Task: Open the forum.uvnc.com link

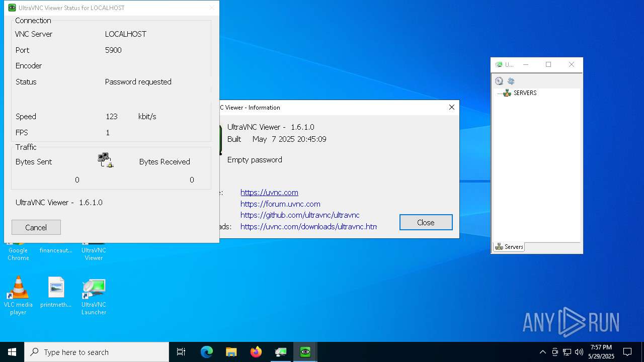Action: [280, 204]
